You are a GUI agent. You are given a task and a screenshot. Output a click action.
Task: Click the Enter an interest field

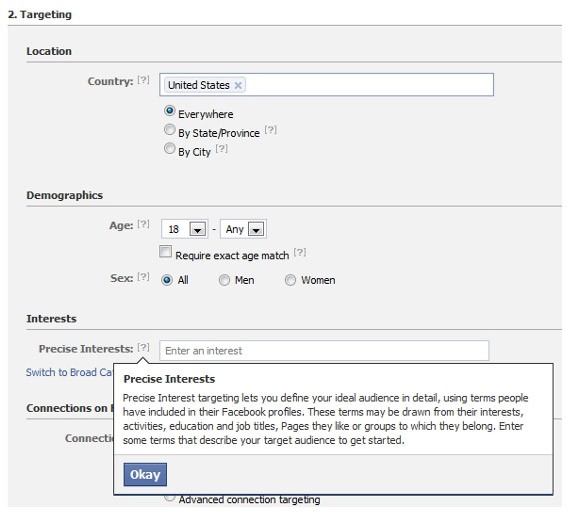coord(324,351)
